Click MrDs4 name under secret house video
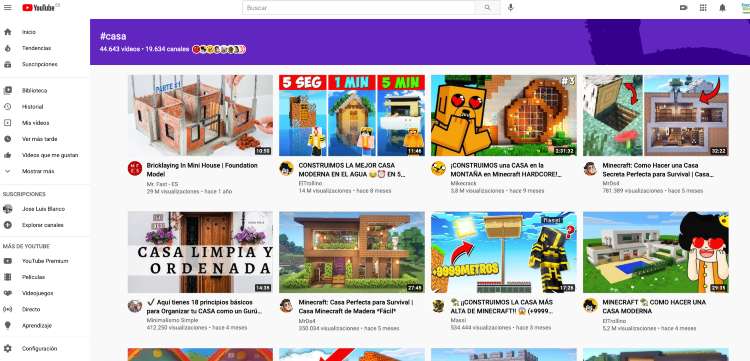 (x=610, y=184)
